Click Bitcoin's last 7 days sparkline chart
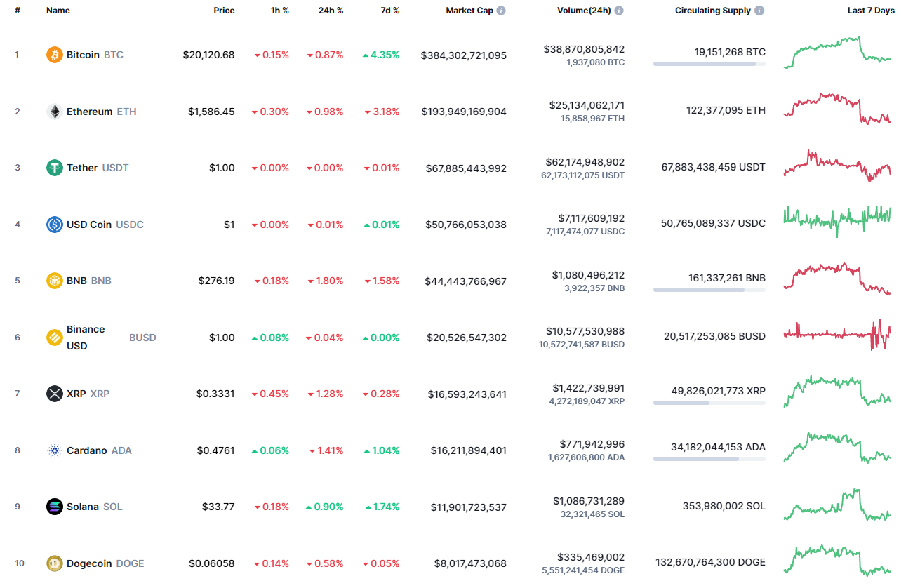The image size is (920, 588). point(836,54)
